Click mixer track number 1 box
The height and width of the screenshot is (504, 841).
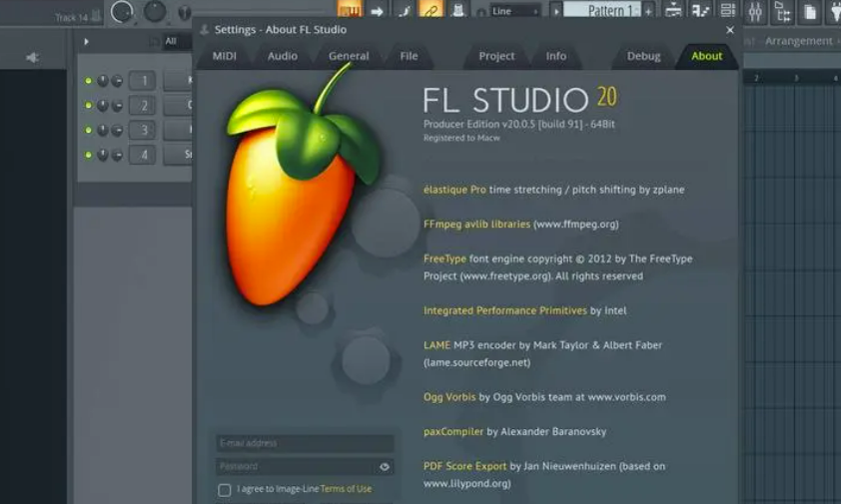click(143, 81)
